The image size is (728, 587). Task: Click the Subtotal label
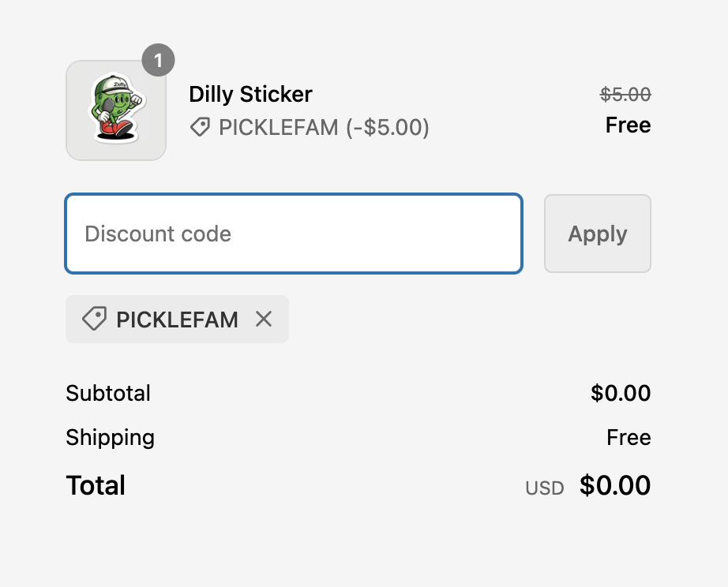108,393
